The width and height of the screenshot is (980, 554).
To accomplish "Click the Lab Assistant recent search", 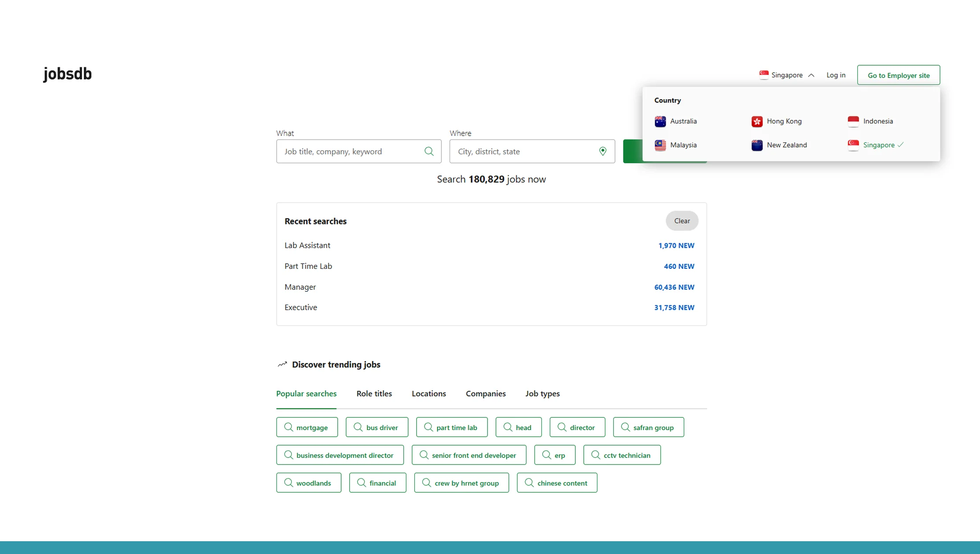I will tap(307, 245).
